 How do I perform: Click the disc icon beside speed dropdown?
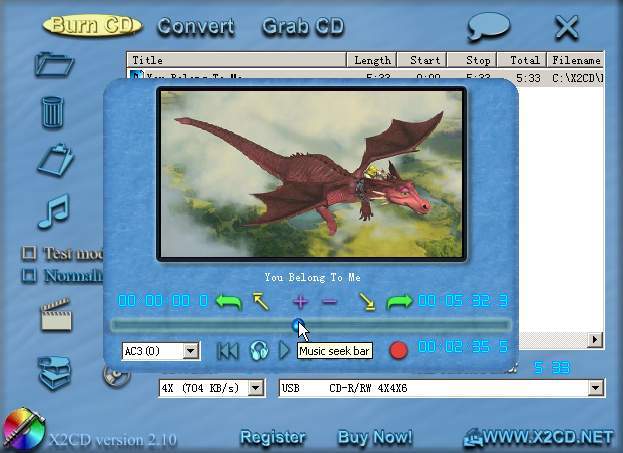coord(116,377)
